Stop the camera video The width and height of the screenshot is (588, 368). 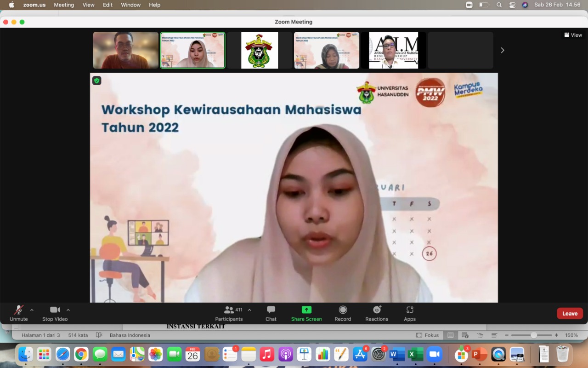pyautogui.click(x=55, y=313)
